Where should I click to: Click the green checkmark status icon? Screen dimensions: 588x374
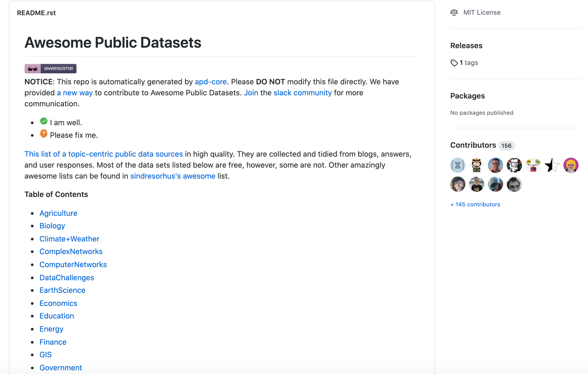[x=43, y=121]
